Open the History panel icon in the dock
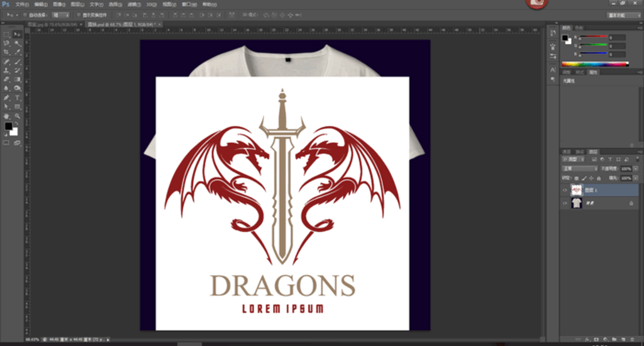This screenshot has width=644, height=346. pos(553,33)
